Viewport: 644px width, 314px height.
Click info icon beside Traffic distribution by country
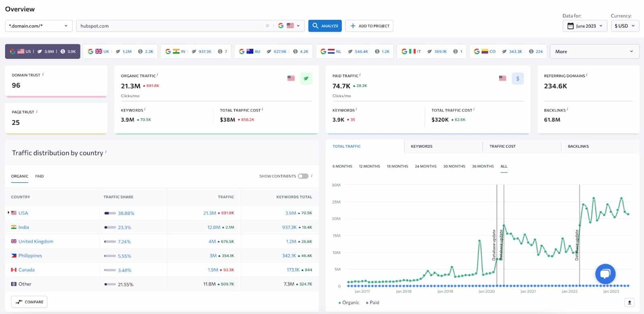pyautogui.click(x=106, y=152)
